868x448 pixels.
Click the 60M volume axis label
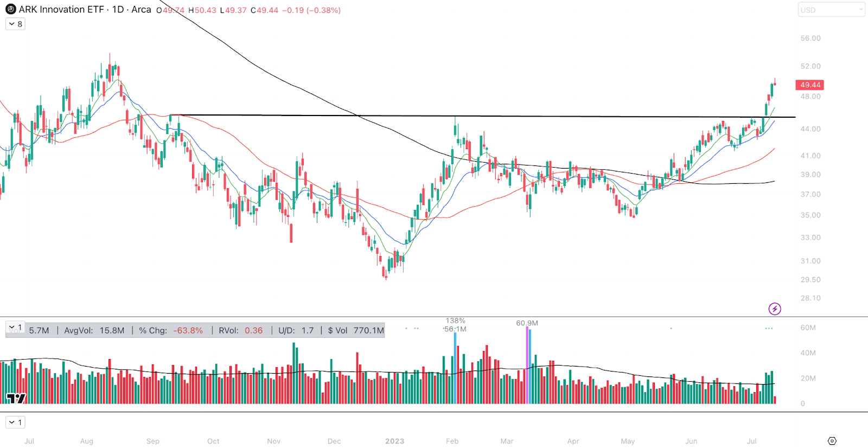click(x=808, y=328)
